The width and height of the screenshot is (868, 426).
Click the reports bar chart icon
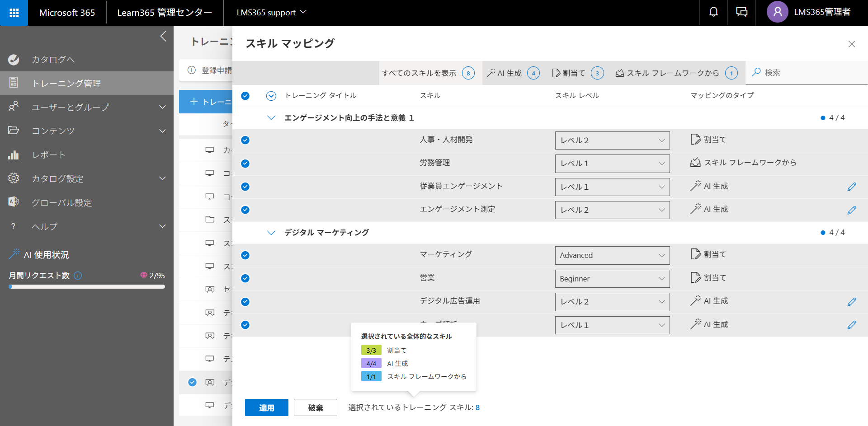click(x=14, y=155)
